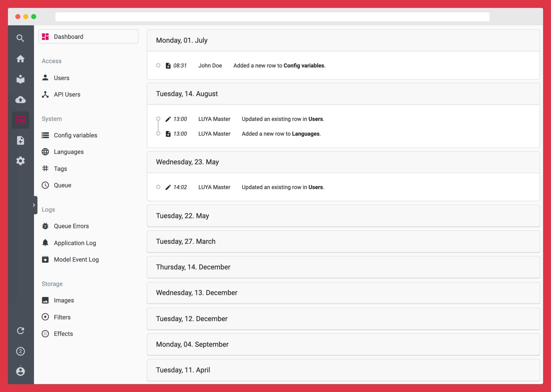The width and height of the screenshot is (551, 392).
Task: Go to API Users page
Action: 67,94
